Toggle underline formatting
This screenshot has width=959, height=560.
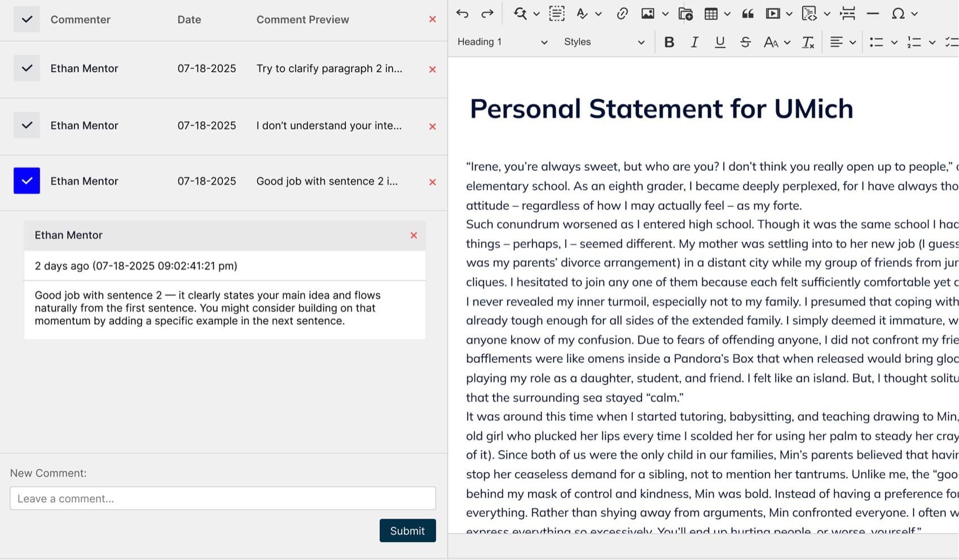tap(720, 42)
